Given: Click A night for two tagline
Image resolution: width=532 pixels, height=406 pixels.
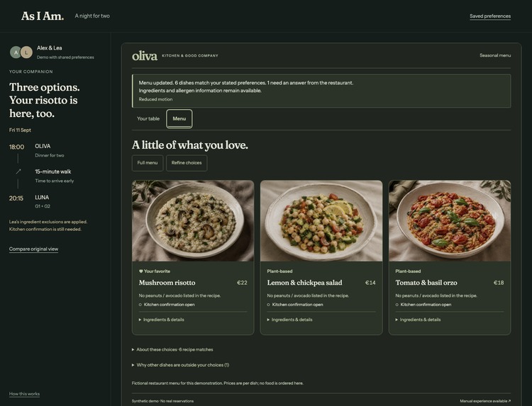Looking at the screenshot, I should [92, 16].
